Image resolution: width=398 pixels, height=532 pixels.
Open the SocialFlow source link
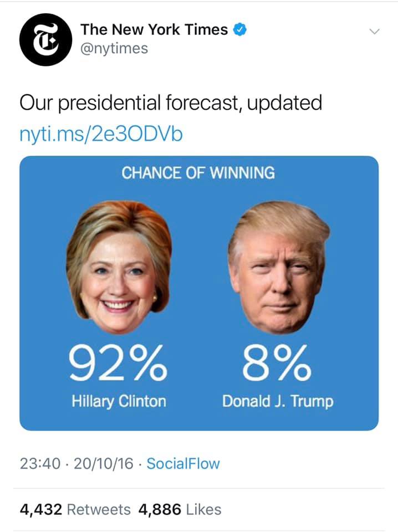pyautogui.click(x=182, y=463)
